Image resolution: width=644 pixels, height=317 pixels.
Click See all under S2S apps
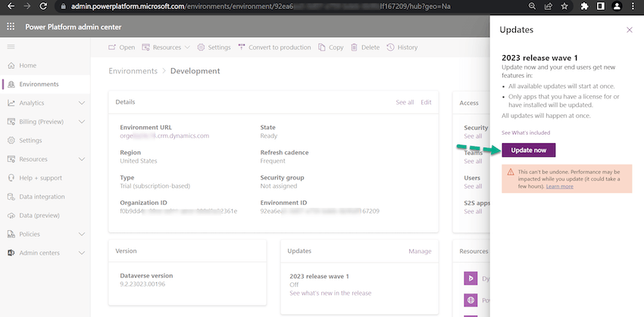pos(473,212)
